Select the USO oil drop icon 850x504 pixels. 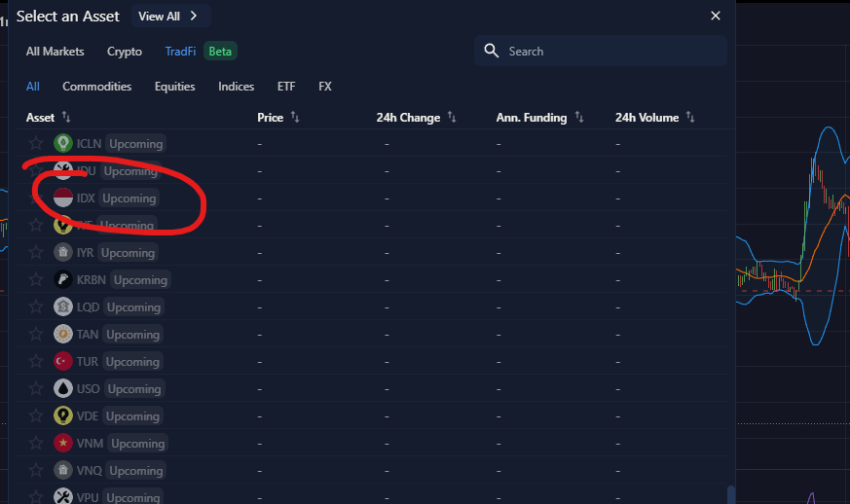click(x=63, y=388)
